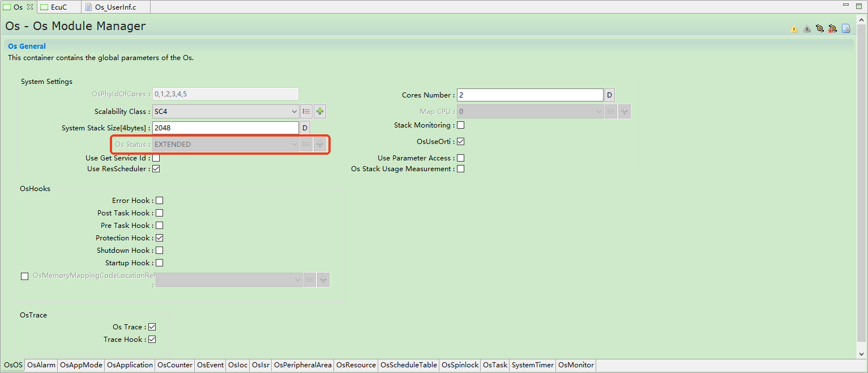Click the document with gear icon
The image size is (868, 373).
[x=846, y=29]
